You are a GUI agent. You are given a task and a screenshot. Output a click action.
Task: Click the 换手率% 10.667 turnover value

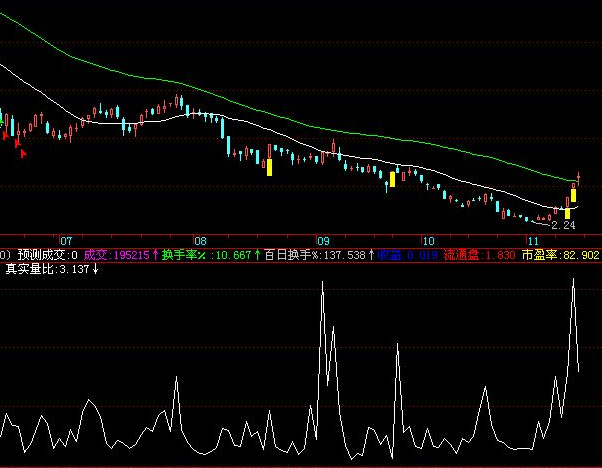[206, 255]
